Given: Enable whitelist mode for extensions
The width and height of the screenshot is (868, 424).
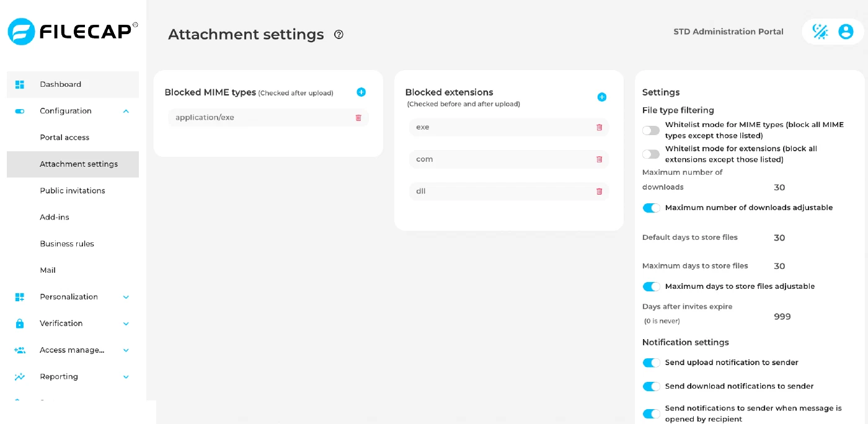Looking at the screenshot, I should [x=651, y=154].
